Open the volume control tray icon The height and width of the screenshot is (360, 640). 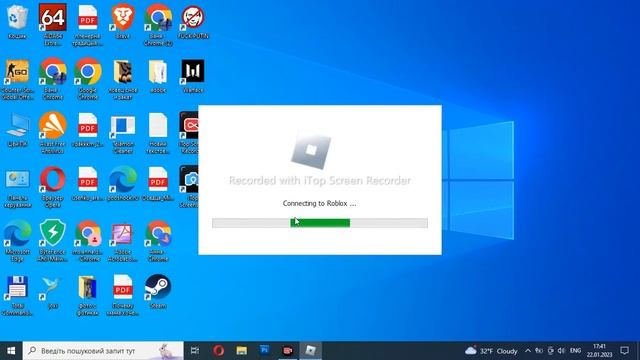(562, 351)
